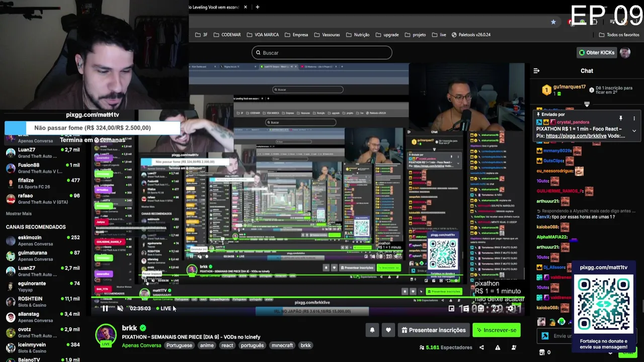This screenshot has height=362, width=644.
Task: Open a new browser tab
Action: tap(257, 7)
